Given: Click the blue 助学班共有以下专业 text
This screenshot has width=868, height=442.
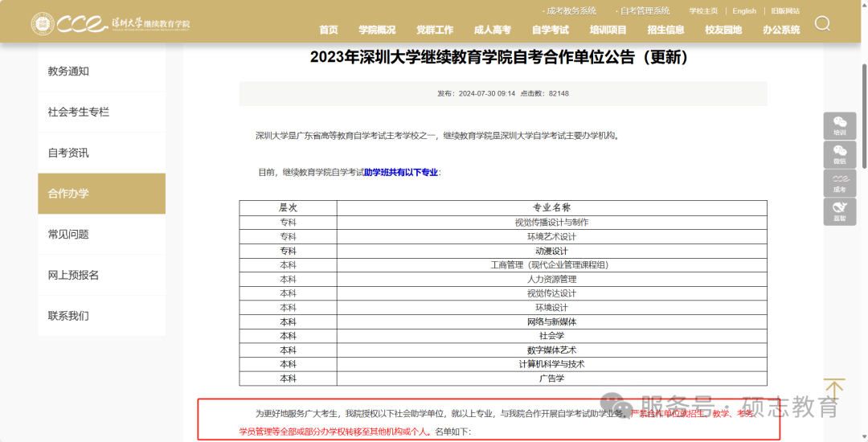Looking at the screenshot, I should coord(401,173).
